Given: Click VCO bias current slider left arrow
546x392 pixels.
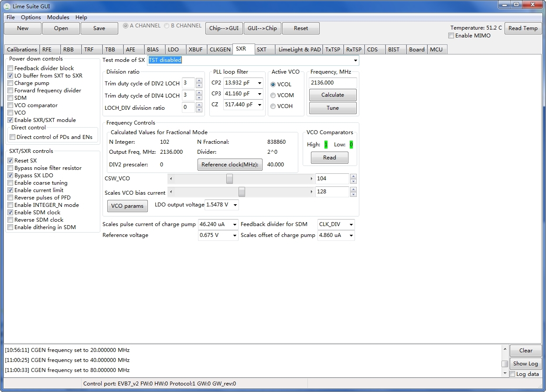Looking at the screenshot, I should tap(171, 192).
